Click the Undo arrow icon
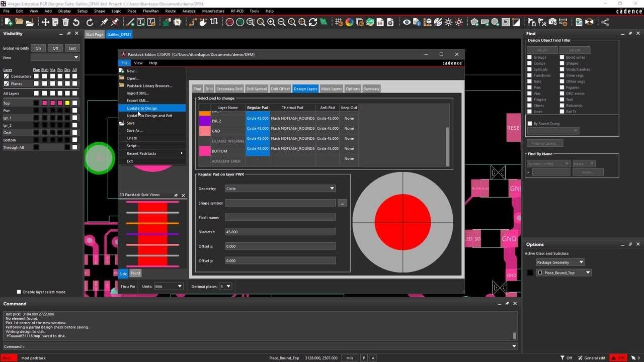 click(76, 22)
